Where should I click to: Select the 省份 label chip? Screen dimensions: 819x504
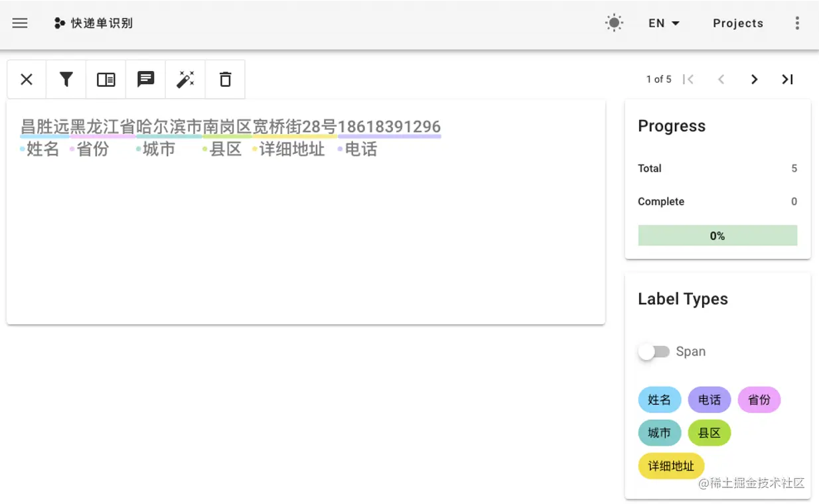pyautogui.click(x=759, y=400)
